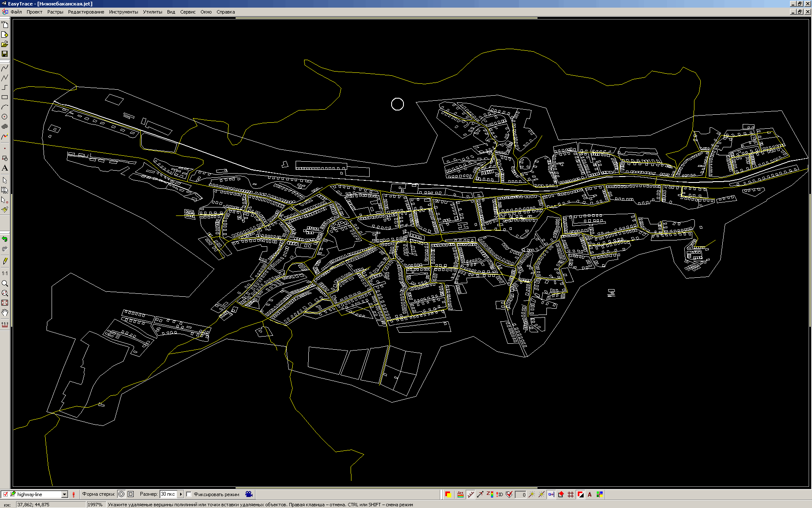Screen dimensions: 812x508
Task: Open the Z-value color scale tool
Action: [x=490, y=494]
